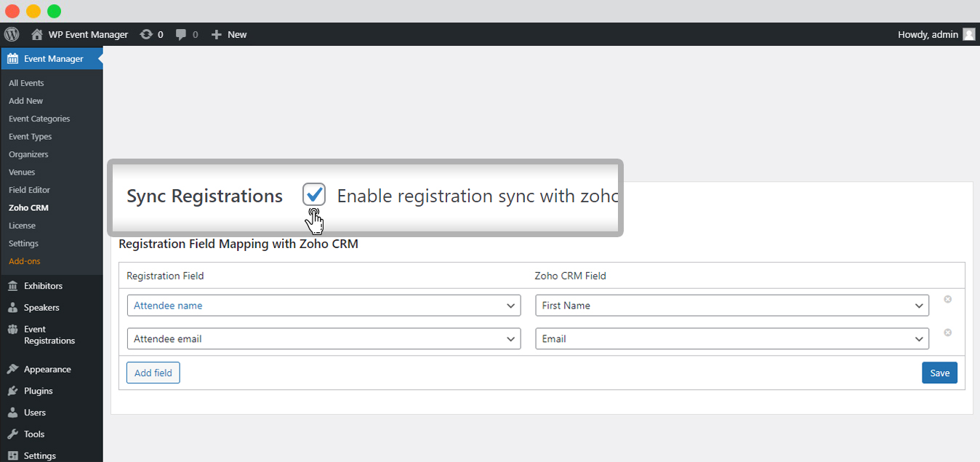Viewport: 980px width, 462px height.
Task: Open the updates circular-arrows icon
Action: point(146,34)
